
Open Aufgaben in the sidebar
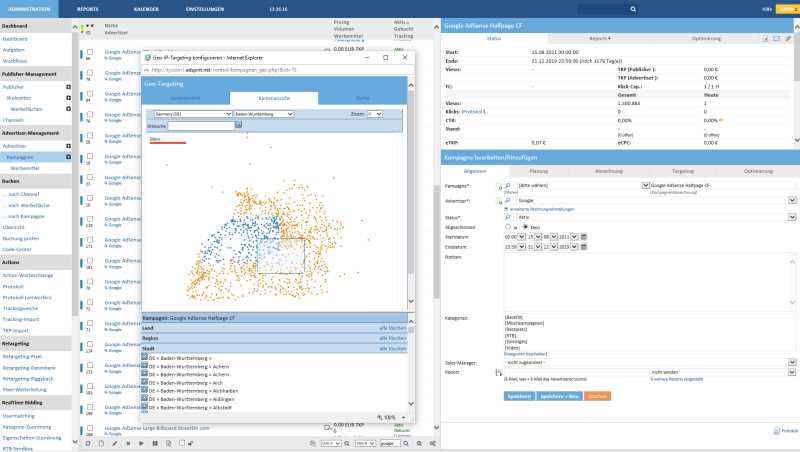(x=13, y=50)
